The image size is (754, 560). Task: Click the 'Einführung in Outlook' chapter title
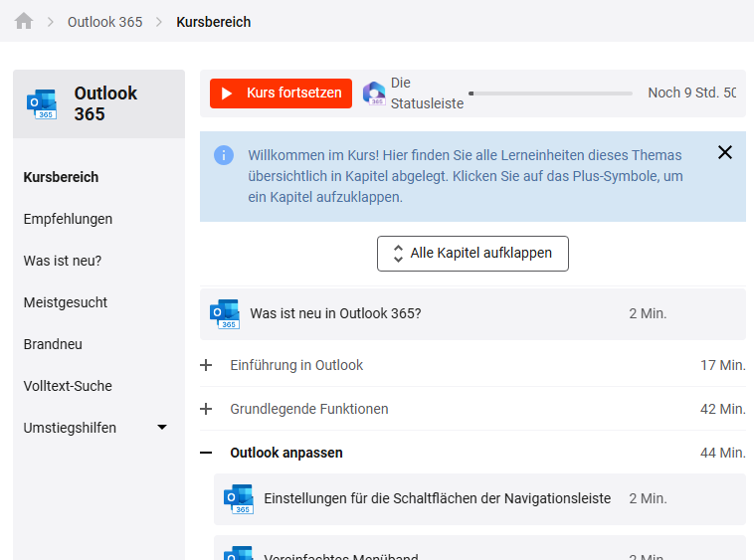pyautogui.click(x=296, y=365)
